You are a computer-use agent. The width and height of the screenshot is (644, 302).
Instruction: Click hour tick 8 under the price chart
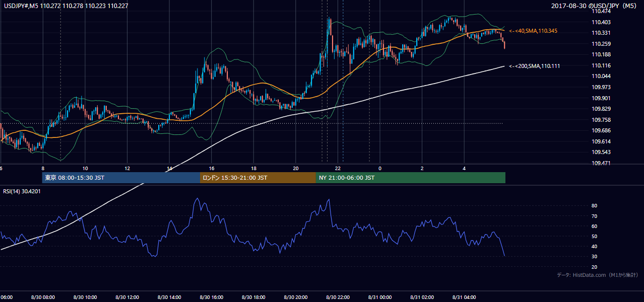click(43, 168)
